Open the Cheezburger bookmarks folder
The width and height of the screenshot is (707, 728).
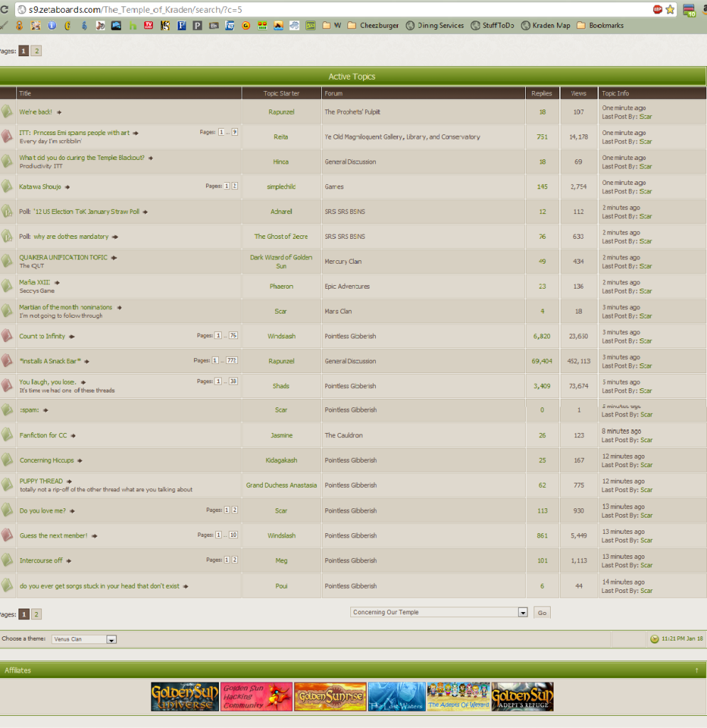click(372, 26)
